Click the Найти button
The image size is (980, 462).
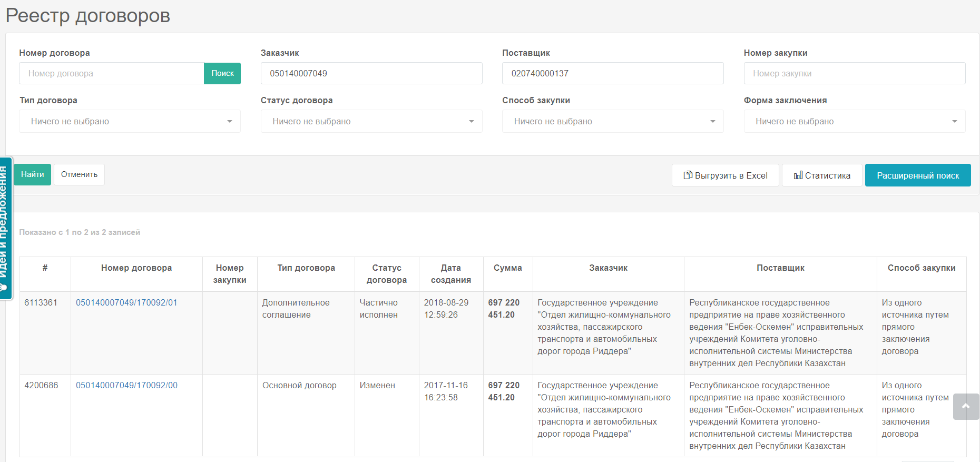coord(33,174)
